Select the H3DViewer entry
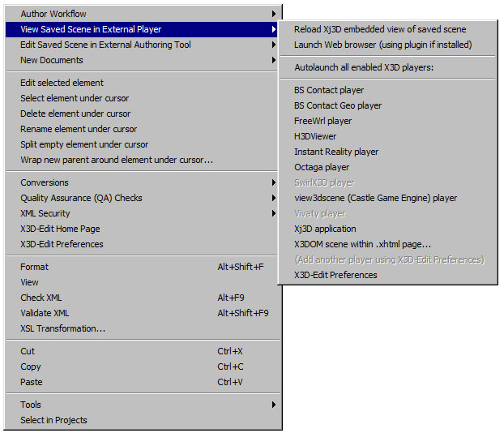 (315, 136)
